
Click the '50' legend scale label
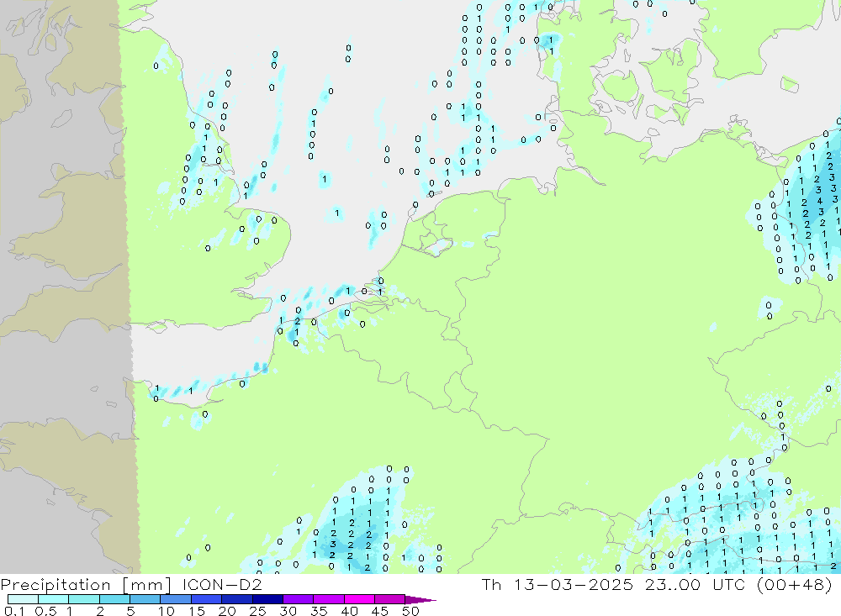point(410,611)
